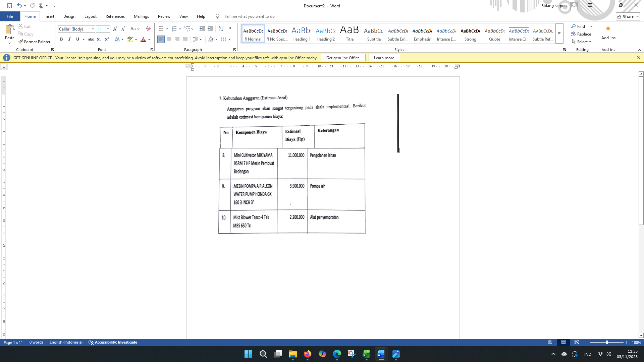Image resolution: width=644 pixels, height=362 pixels.
Task: Click the vertical scrollbar down arrow
Action: tap(641, 336)
